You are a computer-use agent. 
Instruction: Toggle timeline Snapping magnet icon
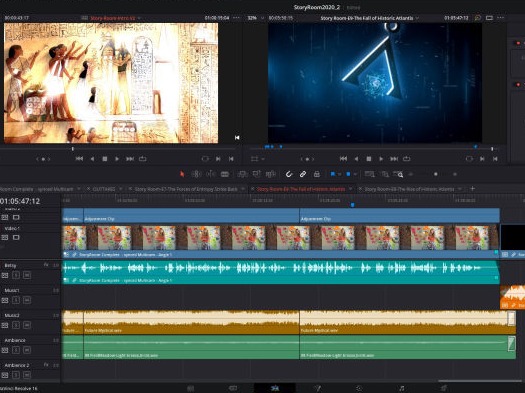coord(289,174)
